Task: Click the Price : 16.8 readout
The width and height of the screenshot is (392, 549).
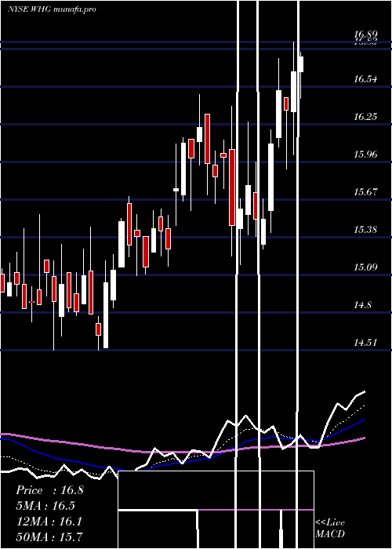Action: pyautogui.click(x=49, y=490)
